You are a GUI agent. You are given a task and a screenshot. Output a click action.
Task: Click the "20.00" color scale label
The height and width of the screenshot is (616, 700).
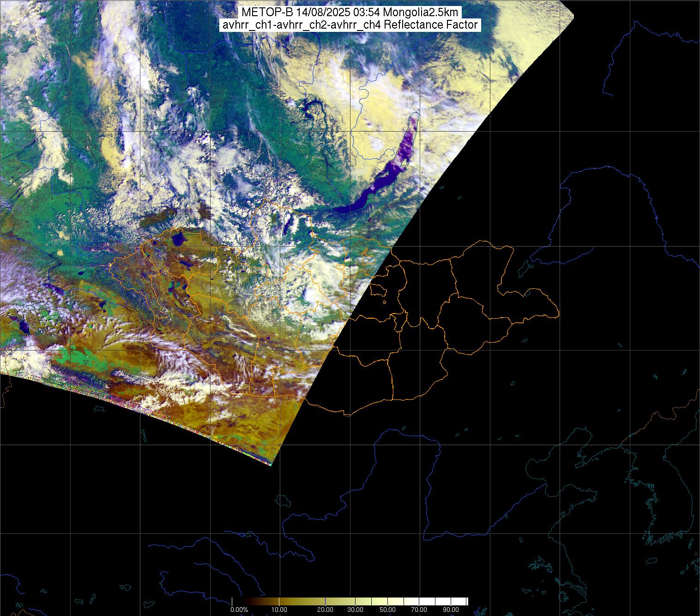pyautogui.click(x=326, y=610)
